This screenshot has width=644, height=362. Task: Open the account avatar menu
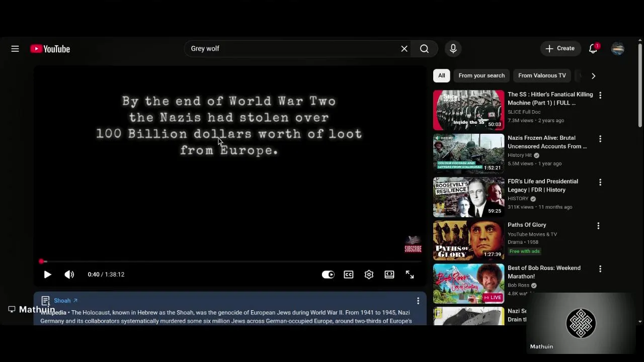pyautogui.click(x=618, y=48)
